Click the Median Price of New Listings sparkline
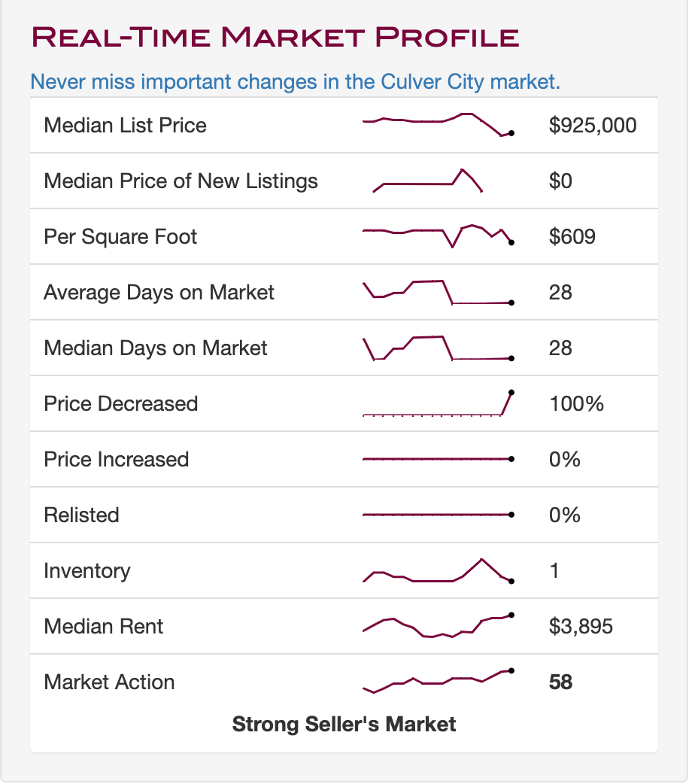The image size is (695, 784). 428,181
